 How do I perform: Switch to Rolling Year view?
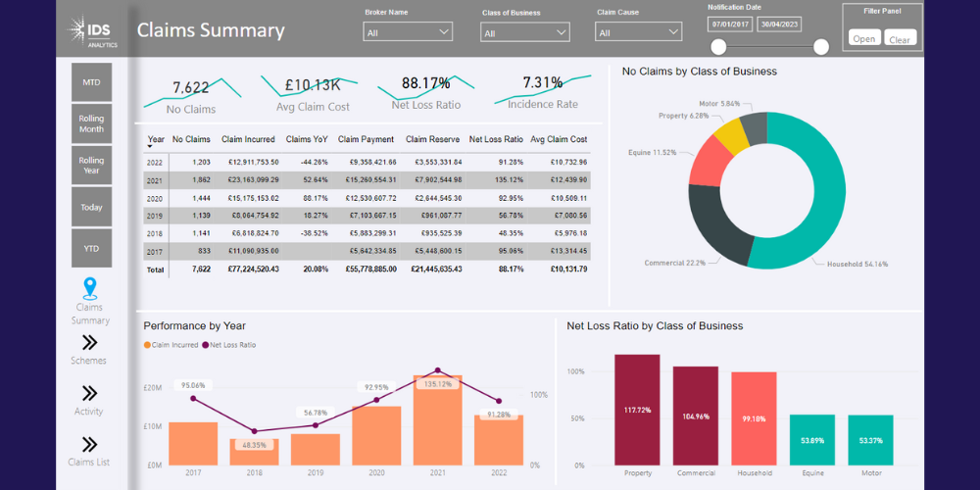pos(91,165)
